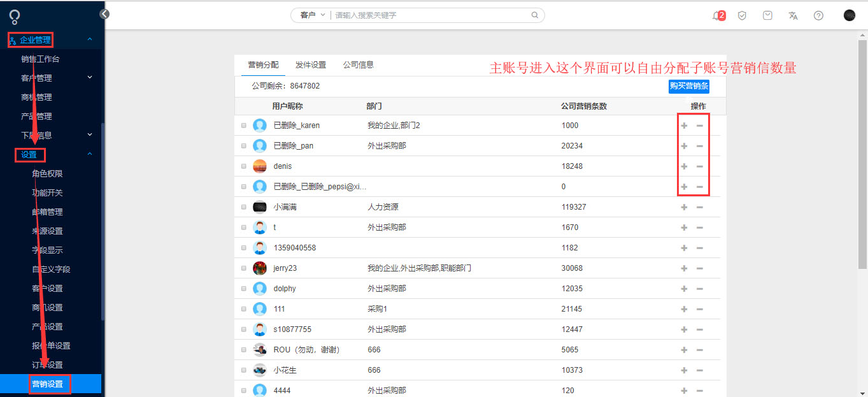Open the 客户 search type dropdown

pos(312,15)
